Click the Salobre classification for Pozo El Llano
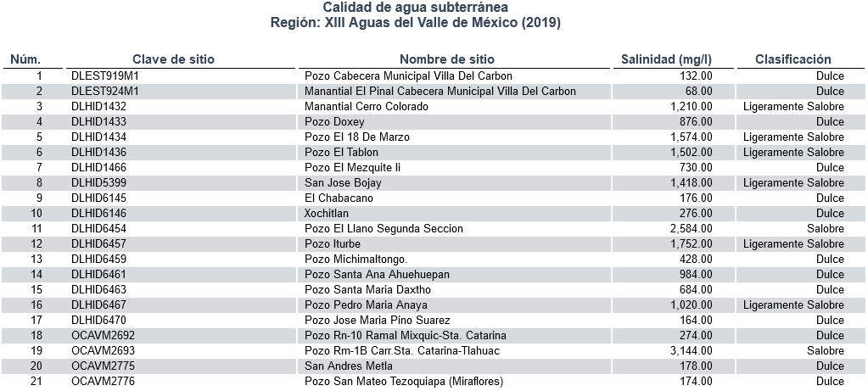868x391 pixels. tap(826, 229)
